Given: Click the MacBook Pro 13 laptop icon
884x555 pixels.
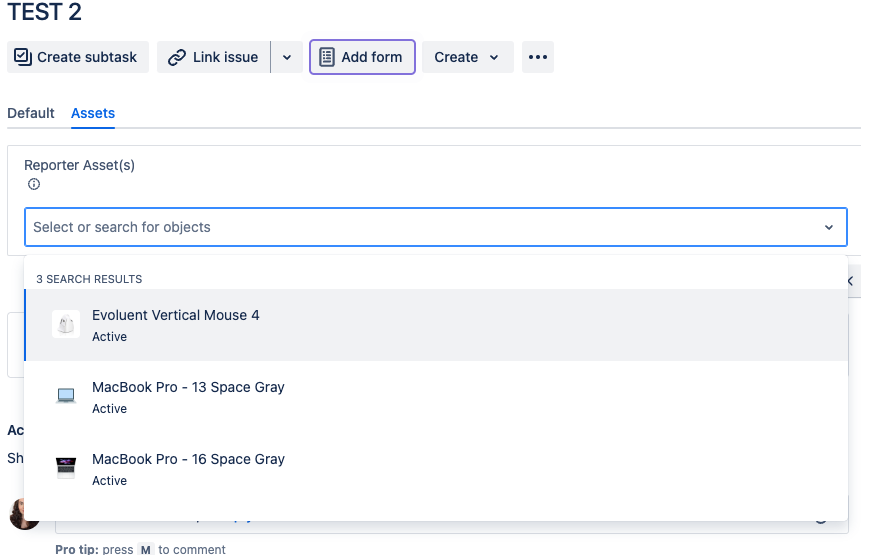Looking at the screenshot, I should tap(66, 396).
